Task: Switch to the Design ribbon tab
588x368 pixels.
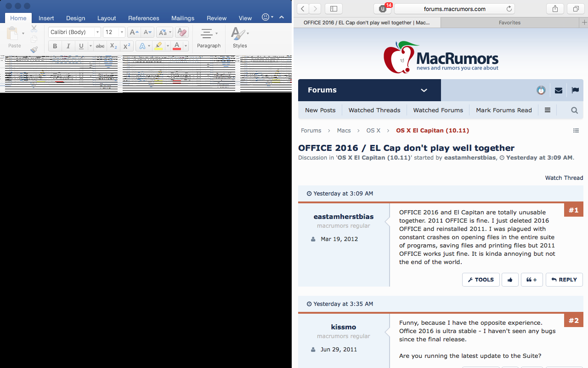Action: pos(75,18)
